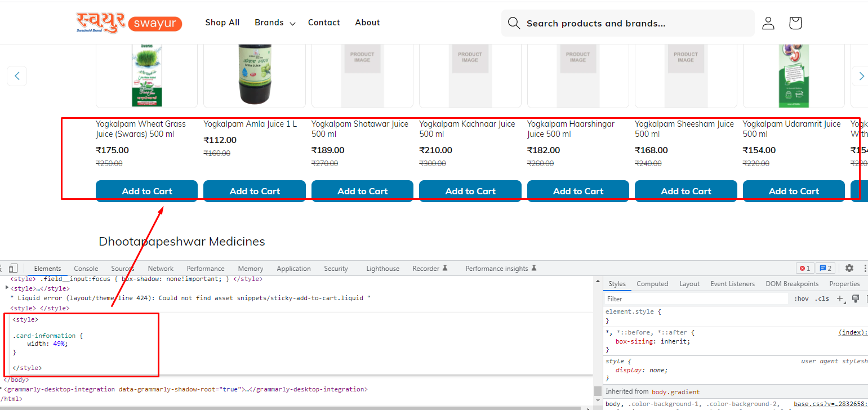Viewport: 868px width, 410px height.
Task: Open DevTools settings gear
Action: click(x=849, y=268)
